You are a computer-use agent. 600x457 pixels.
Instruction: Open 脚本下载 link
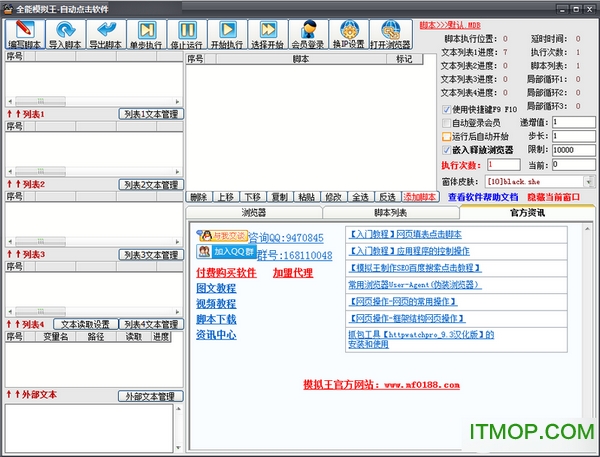216,319
